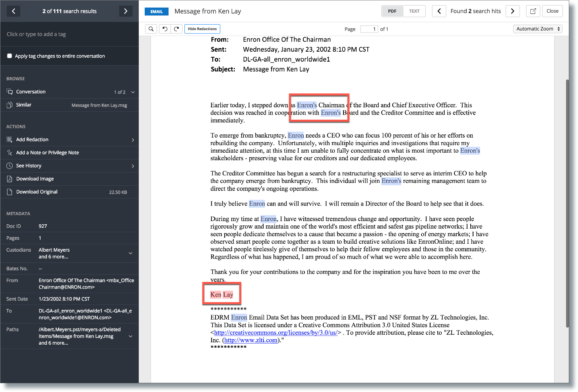The image size is (578, 392).
Task: Click Sent Date value 1/23/2002 8:10 PM CST
Action: (x=64, y=299)
